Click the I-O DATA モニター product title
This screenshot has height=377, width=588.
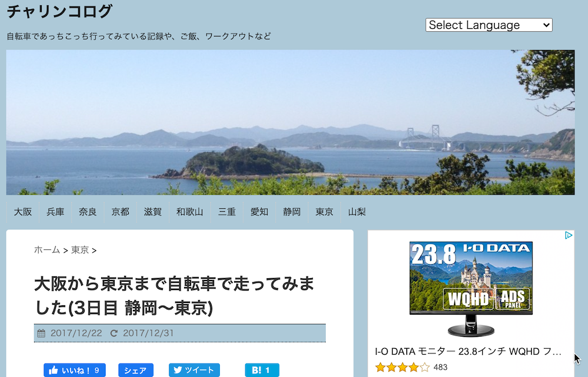468,352
